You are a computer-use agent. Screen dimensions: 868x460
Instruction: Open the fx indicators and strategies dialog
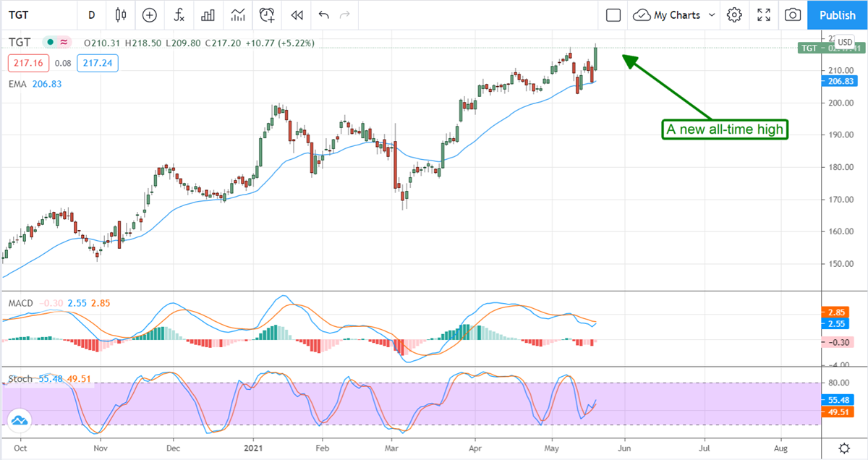coord(178,14)
